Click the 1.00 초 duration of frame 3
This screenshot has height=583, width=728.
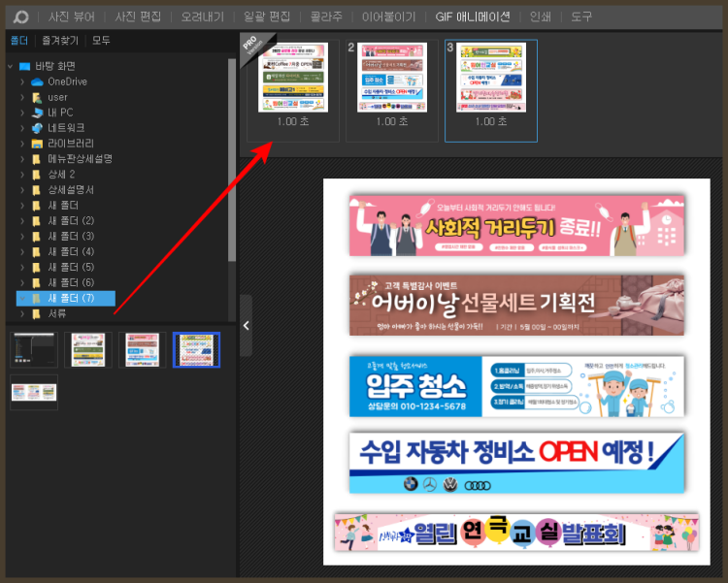[491, 121]
